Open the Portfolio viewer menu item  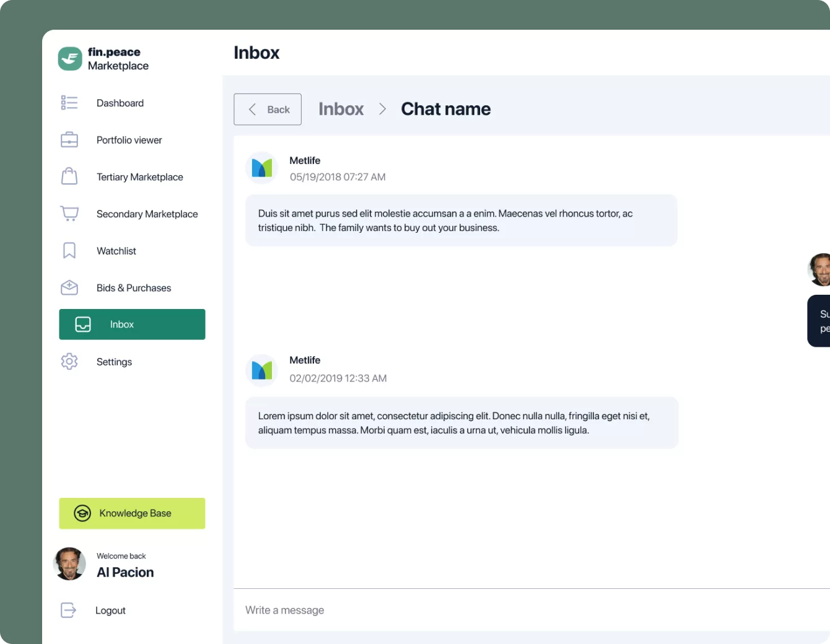click(x=129, y=140)
